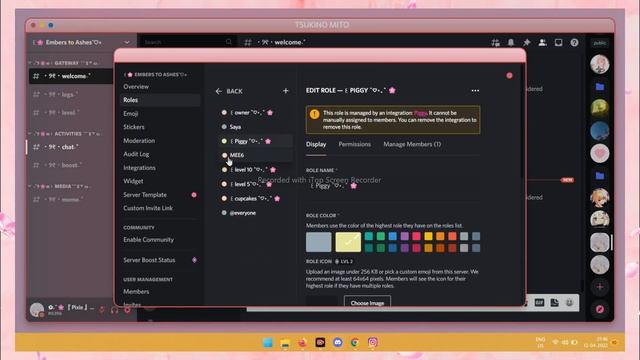Open the threads icon in the channel header
640x360 pixels.
pos(496,42)
